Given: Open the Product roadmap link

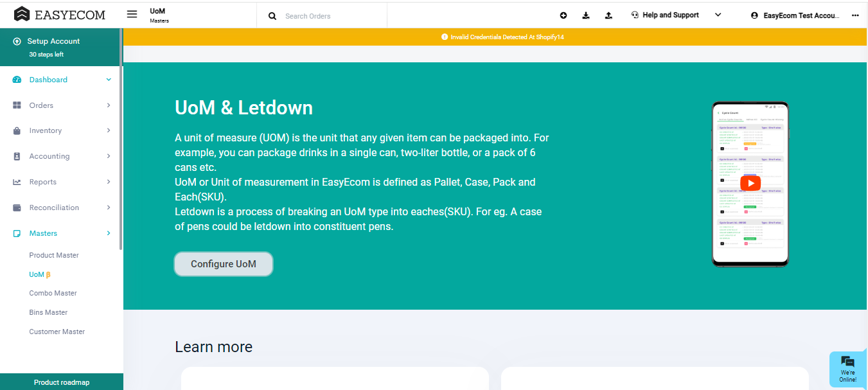Looking at the screenshot, I should coord(62,382).
